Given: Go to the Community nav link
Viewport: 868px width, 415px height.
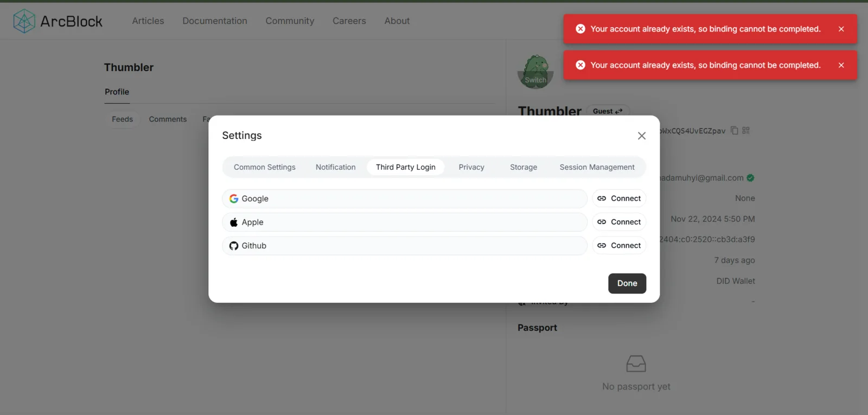Looking at the screenshot, I should coord(290,21).
